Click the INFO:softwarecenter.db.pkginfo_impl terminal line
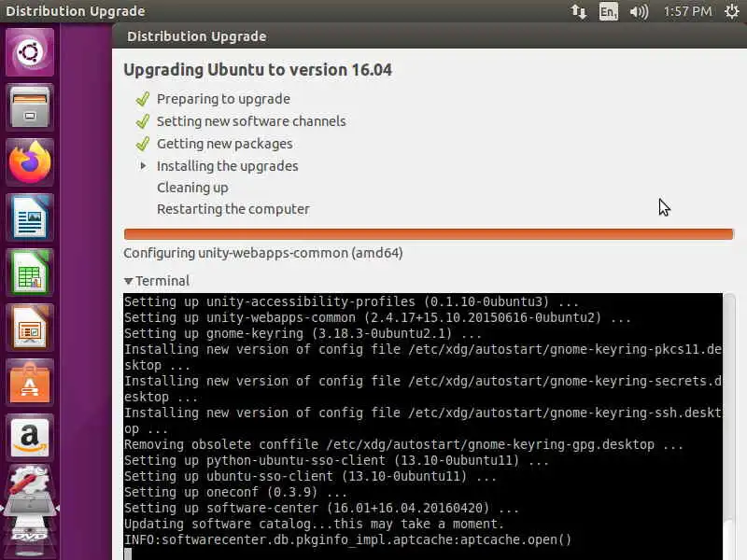747x560 pixels. point(347,539)
